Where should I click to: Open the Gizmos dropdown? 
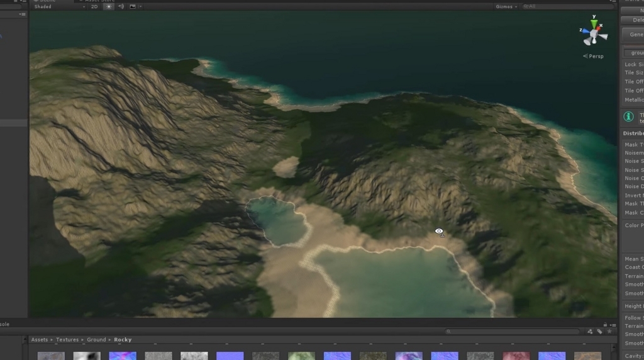pos(506,6)
